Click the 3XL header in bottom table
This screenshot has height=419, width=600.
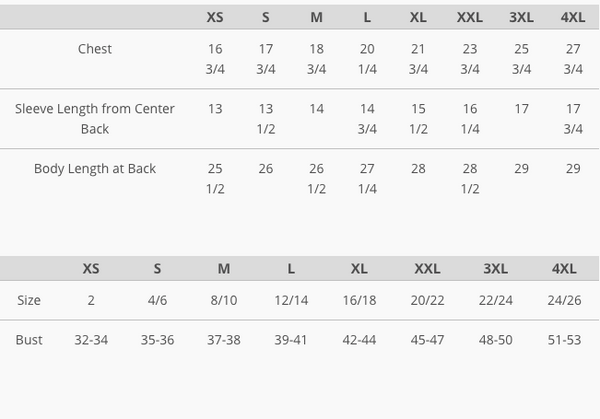click(496, 269)
